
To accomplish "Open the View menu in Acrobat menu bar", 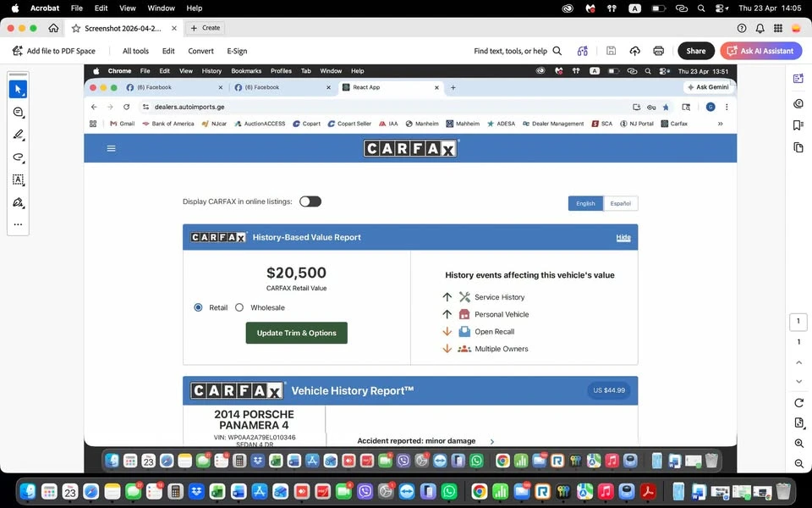I will pos(128,8).
